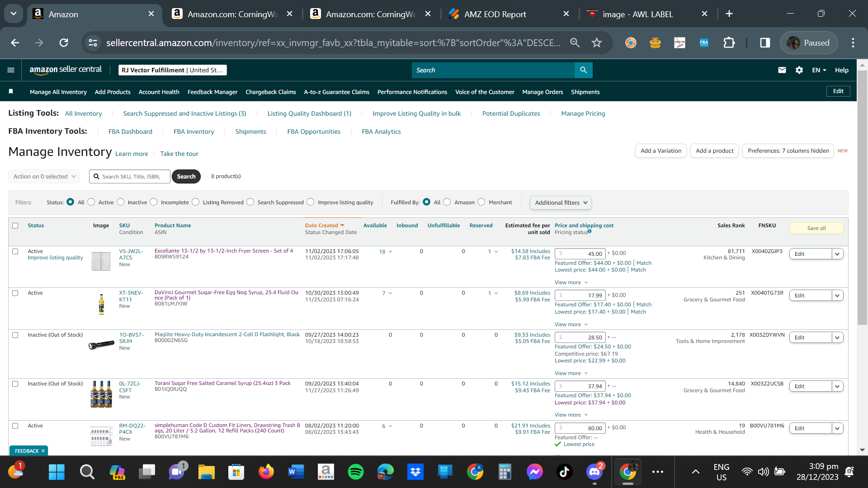
Task: Check the Maglite Flashlight row checkbox
Action: pyautogui.click(x=15, y=335)
